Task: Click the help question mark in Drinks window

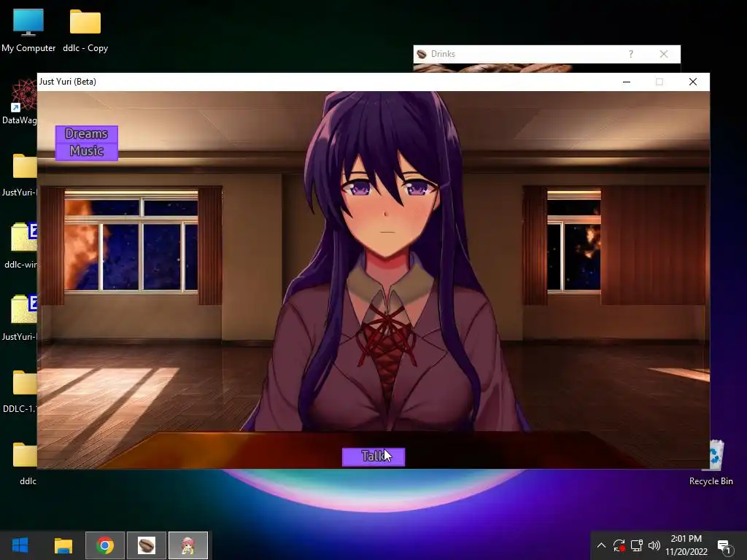Action: tap(631, 54)
